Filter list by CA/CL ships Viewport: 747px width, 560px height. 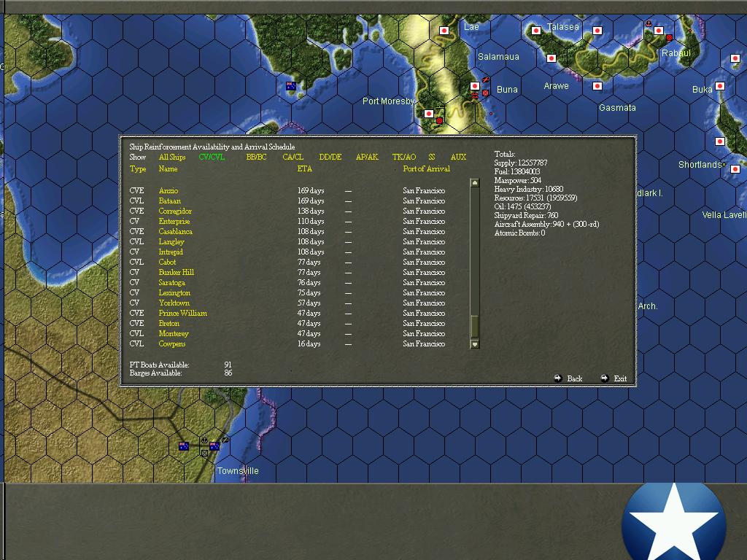point(293,157)
